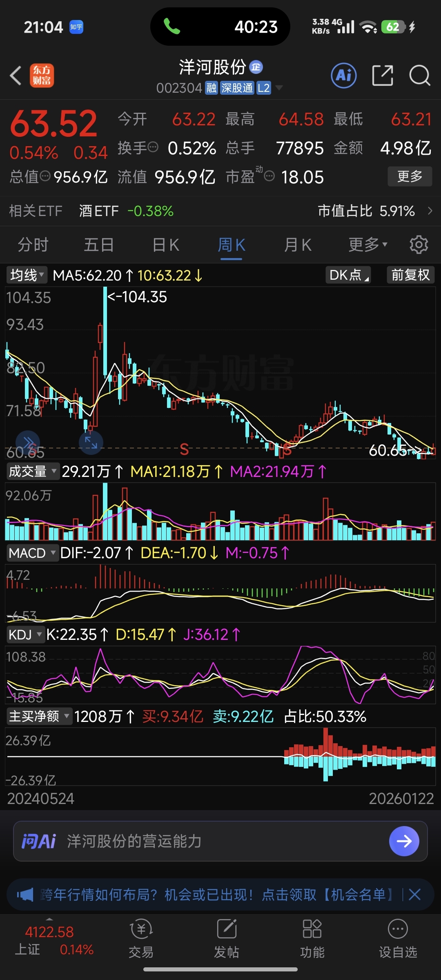Viewport: 441px width, 980px height.
Task: Tap the 104.35 high marker label
Action: [x=137, y=297]
